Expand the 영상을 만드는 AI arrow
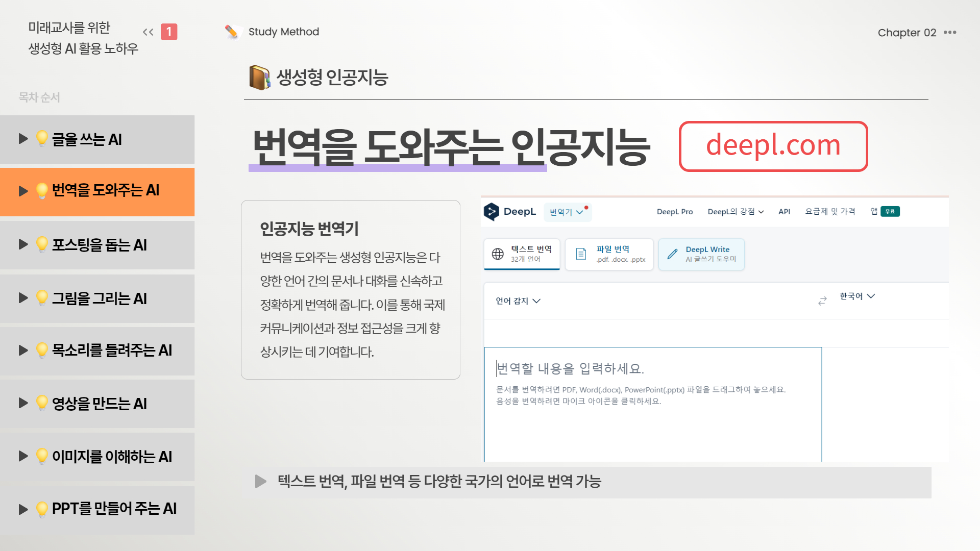980x551 pixels. [x=23, y=403]
